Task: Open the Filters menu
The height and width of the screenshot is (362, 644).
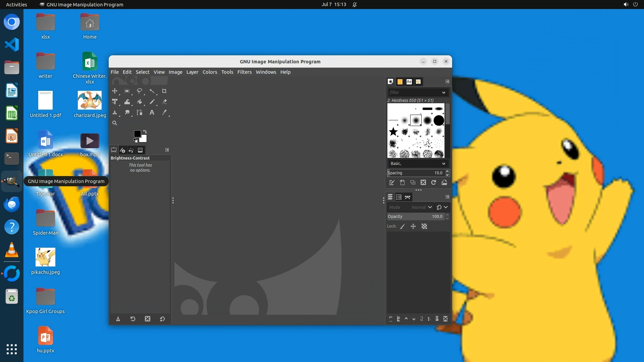Action: [244, 72]
